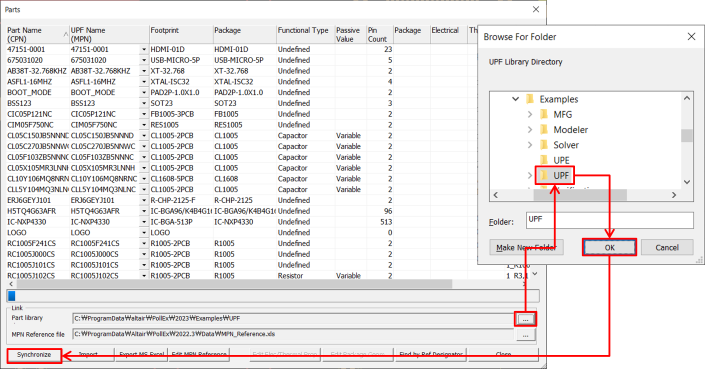Open UPF Name dropdown for 47151-0001
705x369 pixels.
(144, 49)
